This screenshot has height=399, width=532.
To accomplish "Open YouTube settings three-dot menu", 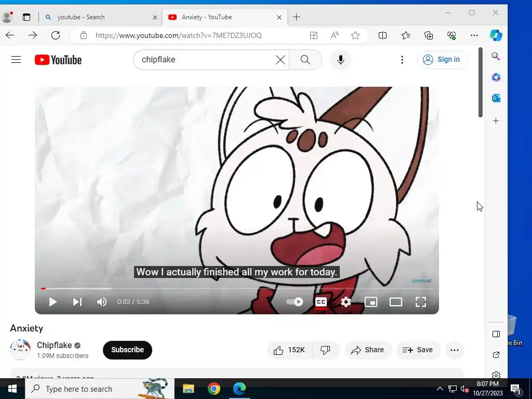I will (402, 60).
